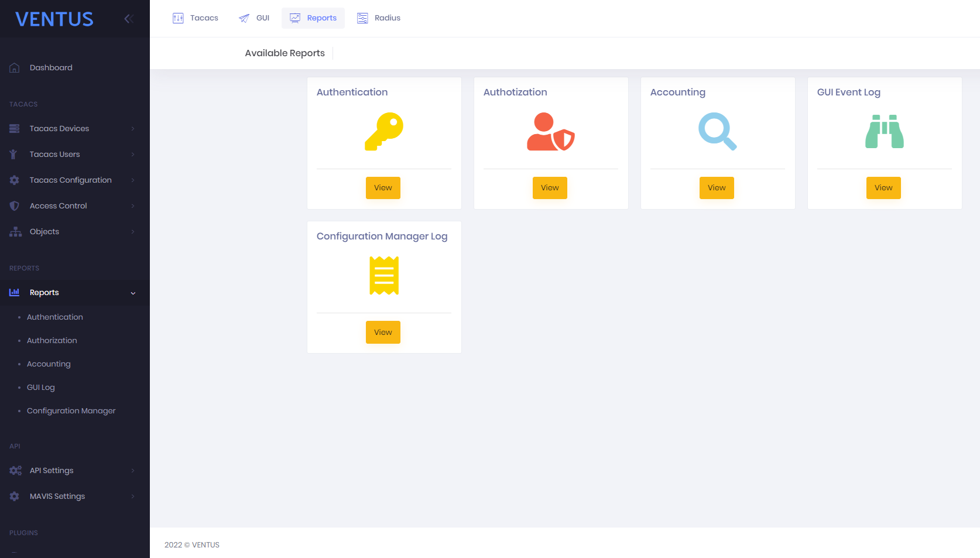Click the yellow receipt Configuration Manager Log icon
Viewport: 980px width, 558px height.
pyautogui.click(x=384, y=276)
